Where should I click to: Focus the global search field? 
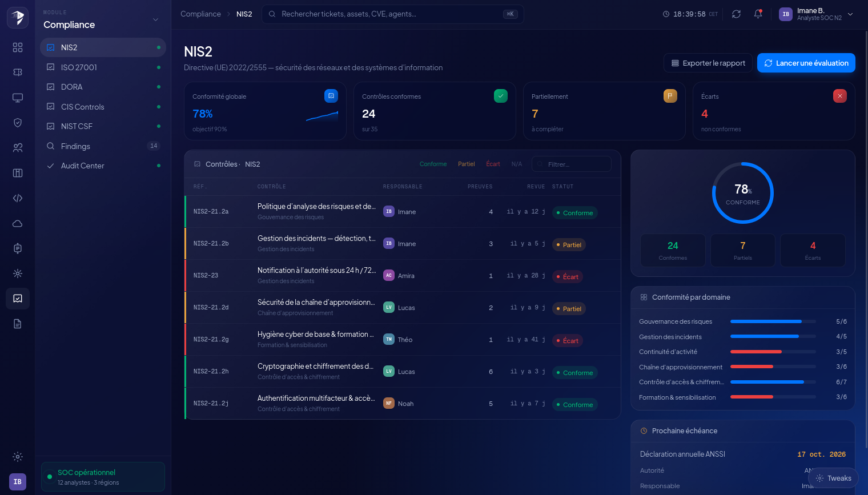[x=393, y=14]
